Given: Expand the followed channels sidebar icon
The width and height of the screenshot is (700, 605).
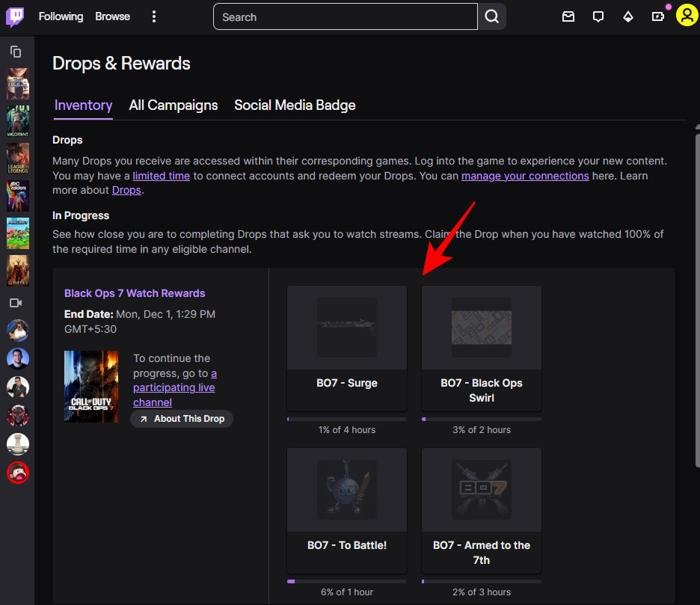Looking at the screenshot, I should pos(16,52).
